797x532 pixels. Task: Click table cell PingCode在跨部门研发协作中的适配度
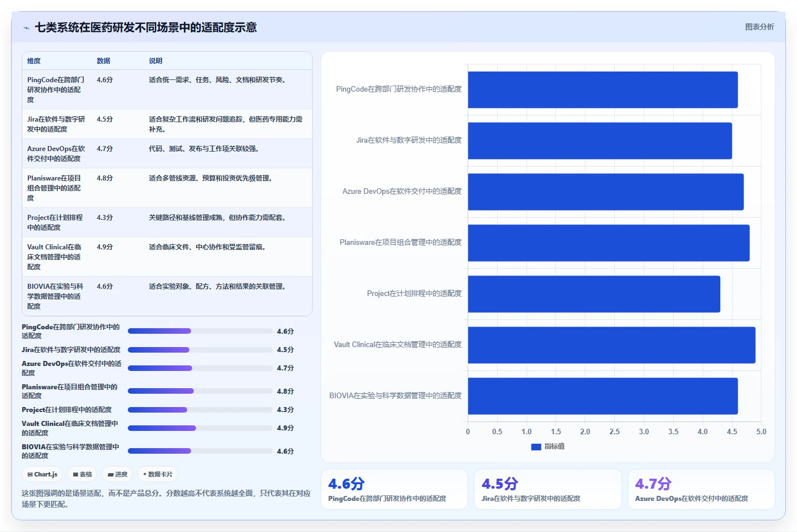[56, 90]
